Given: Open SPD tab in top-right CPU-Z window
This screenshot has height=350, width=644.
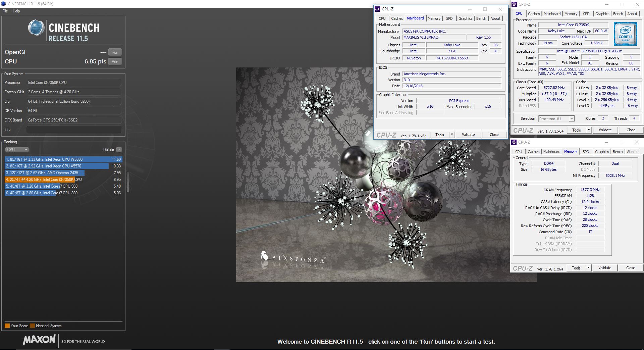Looking at the screenshot, I should [586, 14].
